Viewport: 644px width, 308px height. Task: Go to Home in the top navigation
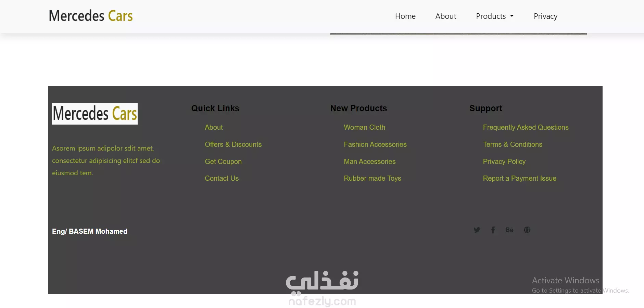[405, 16]
